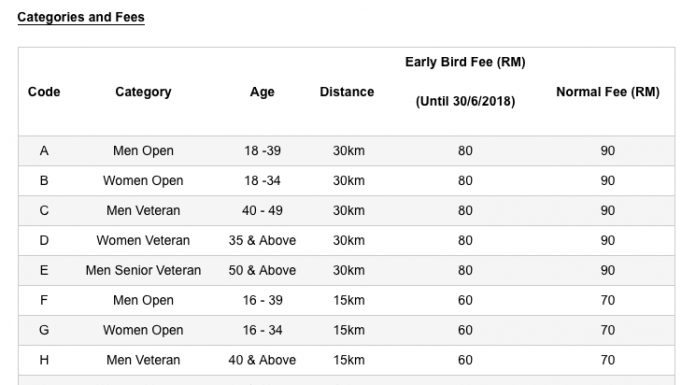Click the 16 - 34 age cell
The image size is (696, 385).
click(x=262, y=330)
